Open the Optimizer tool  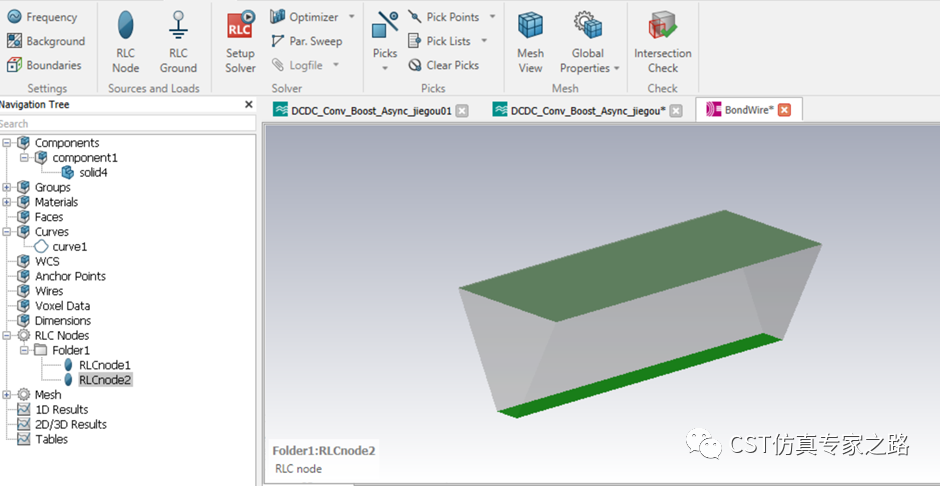[x=305, y=17]
